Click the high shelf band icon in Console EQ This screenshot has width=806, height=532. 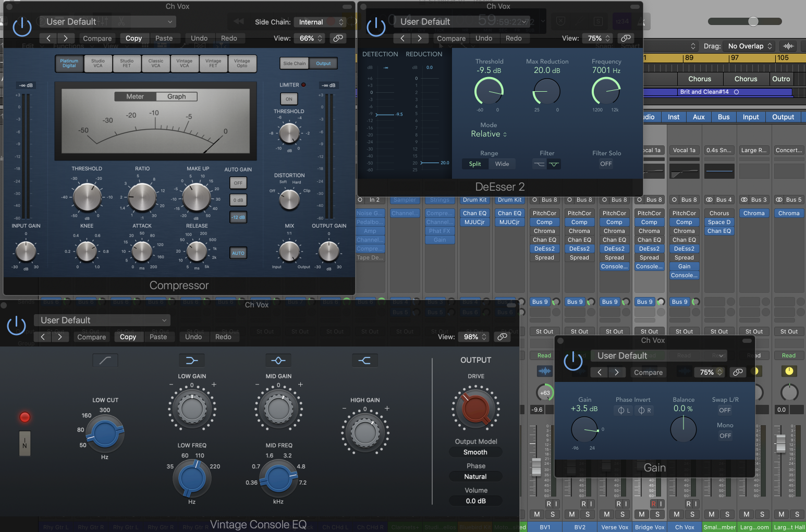[x=364, y=360]
